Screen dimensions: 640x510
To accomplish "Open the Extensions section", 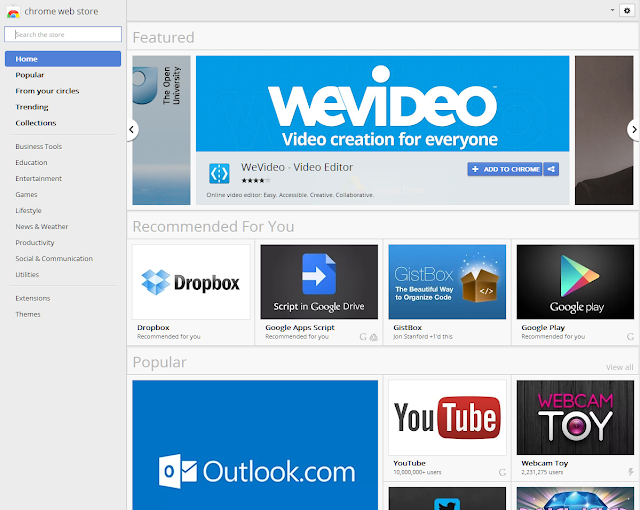I will [x=33, y=298].
